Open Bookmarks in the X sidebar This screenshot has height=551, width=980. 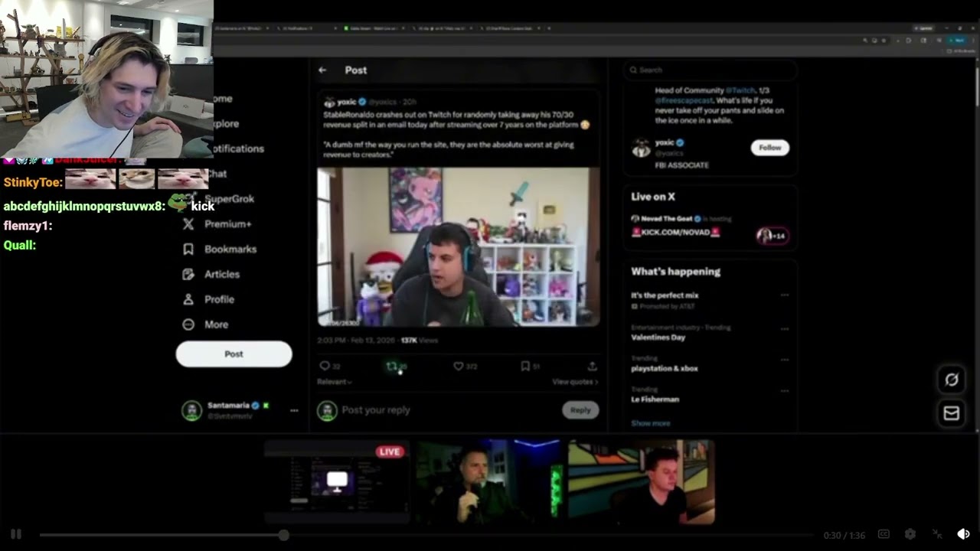coord(230,249)
